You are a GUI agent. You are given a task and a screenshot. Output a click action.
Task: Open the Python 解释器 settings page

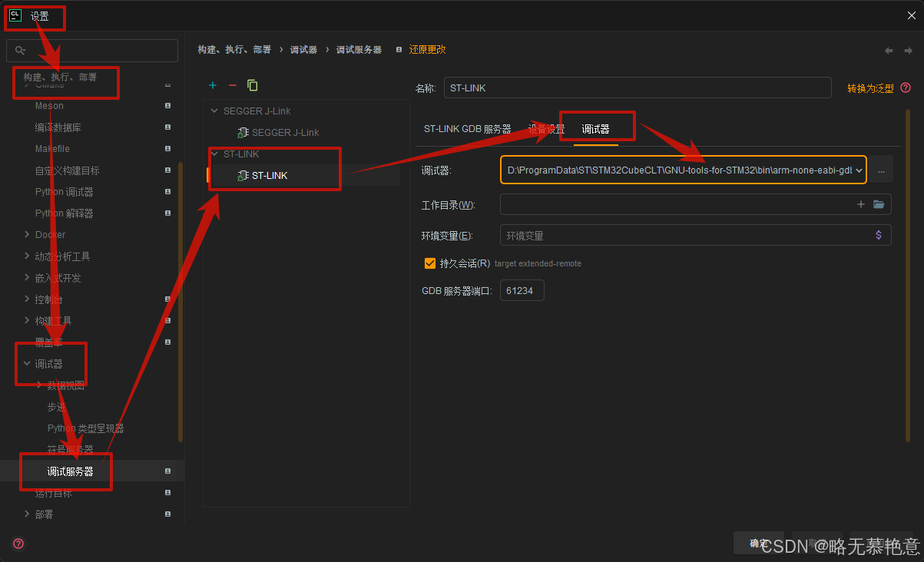click(x=65, y=213)
